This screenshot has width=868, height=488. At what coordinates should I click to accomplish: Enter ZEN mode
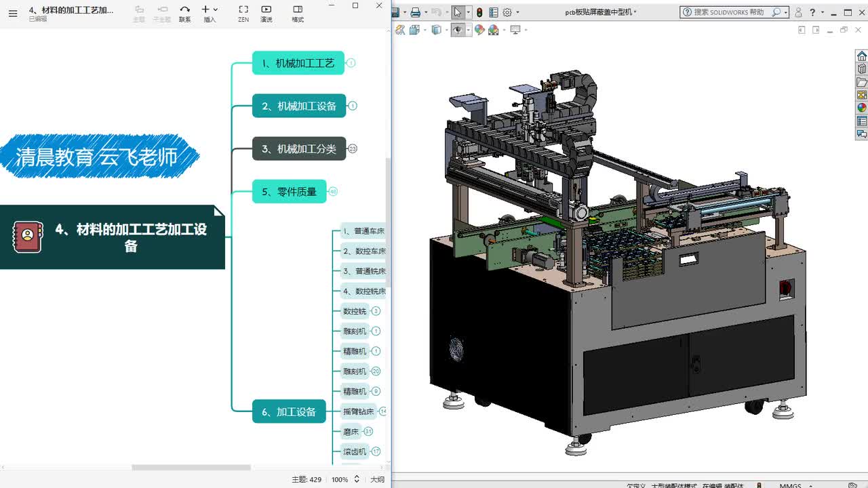[x=243, y=13]
